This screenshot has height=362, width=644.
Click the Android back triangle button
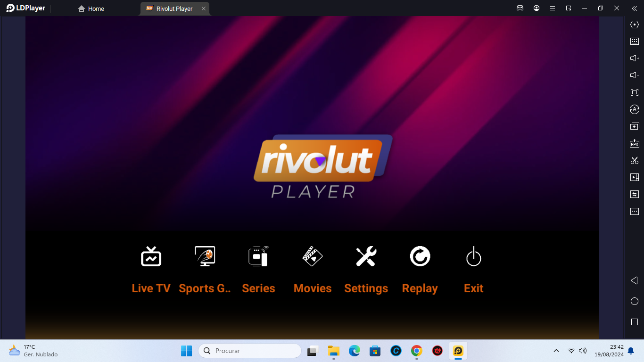(634, 280)
